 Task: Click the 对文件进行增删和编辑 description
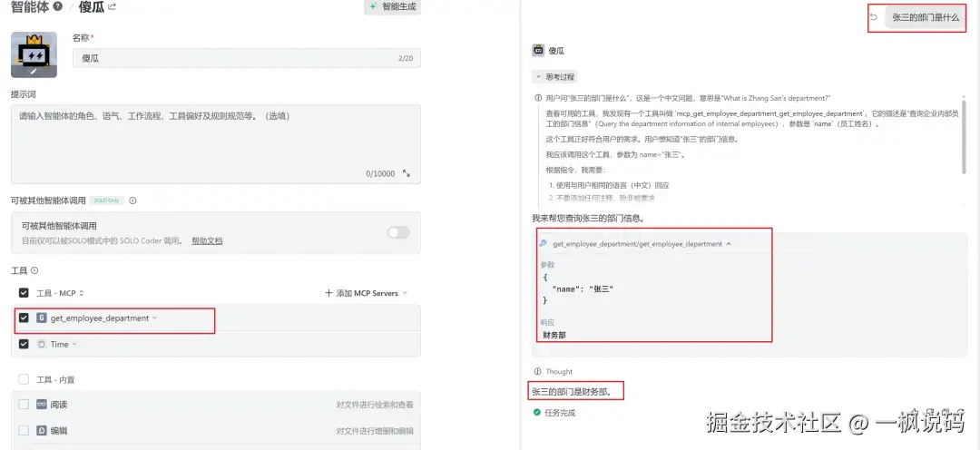click(375, 431)
